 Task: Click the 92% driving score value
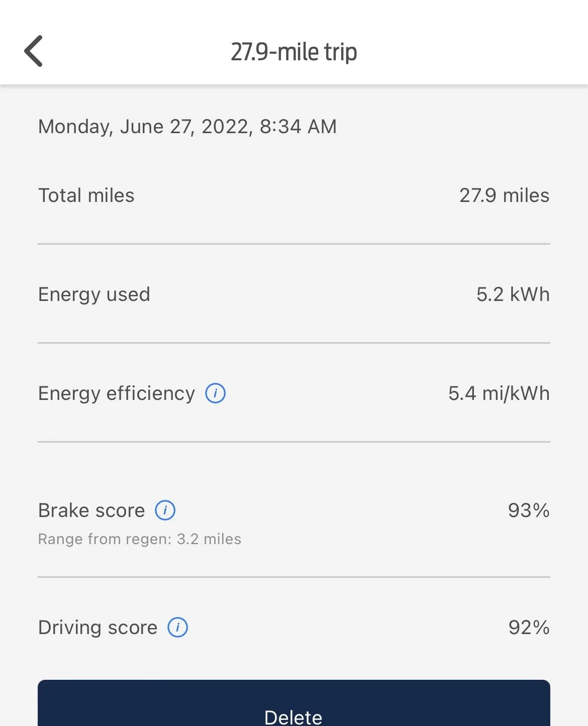[529, 628]
